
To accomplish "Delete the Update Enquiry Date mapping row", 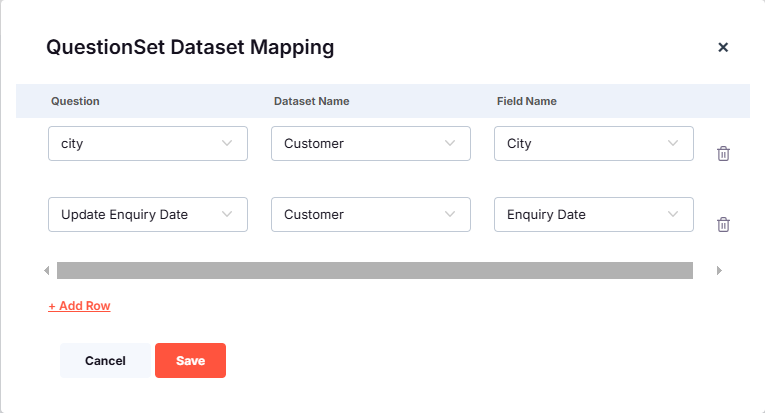I will click(x=723, y=224).
